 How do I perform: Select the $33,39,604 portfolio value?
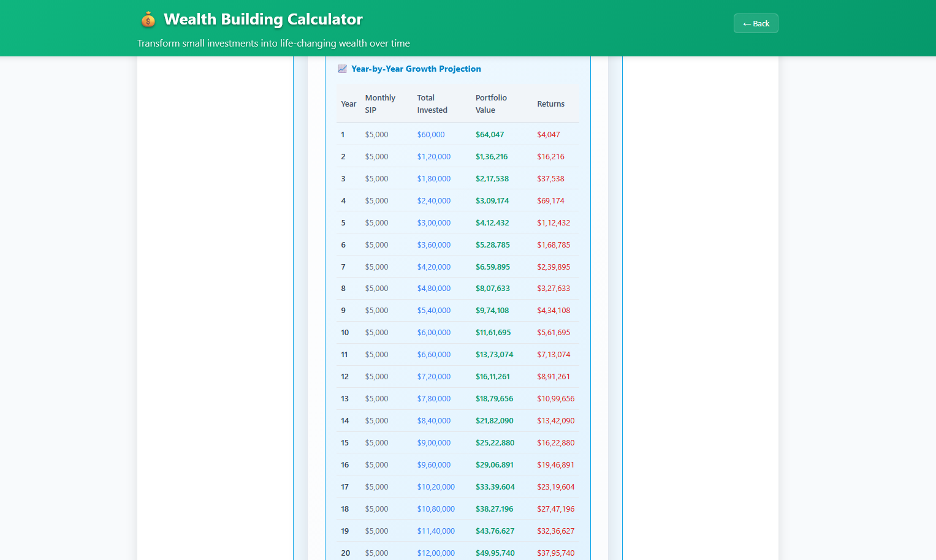pyautogui.click(x=495, y=486)
